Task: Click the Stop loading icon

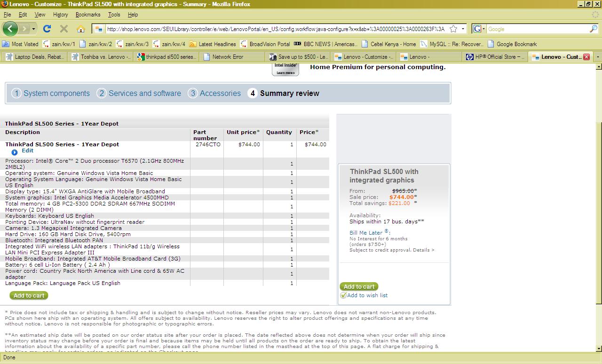Action: point(64,29)
